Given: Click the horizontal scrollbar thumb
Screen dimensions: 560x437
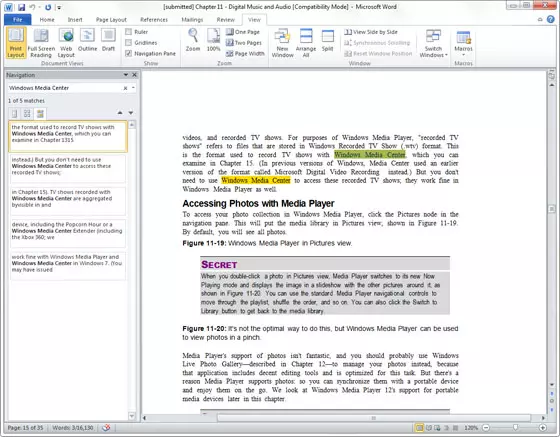Looking at the screenshot, I should click(374, 418).
